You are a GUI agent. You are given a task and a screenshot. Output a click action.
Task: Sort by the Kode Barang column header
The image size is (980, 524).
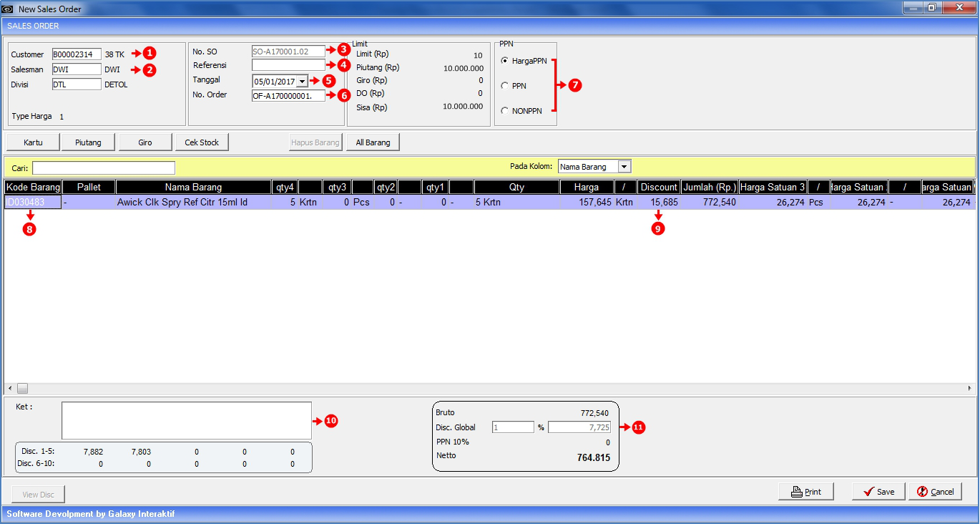33,187
